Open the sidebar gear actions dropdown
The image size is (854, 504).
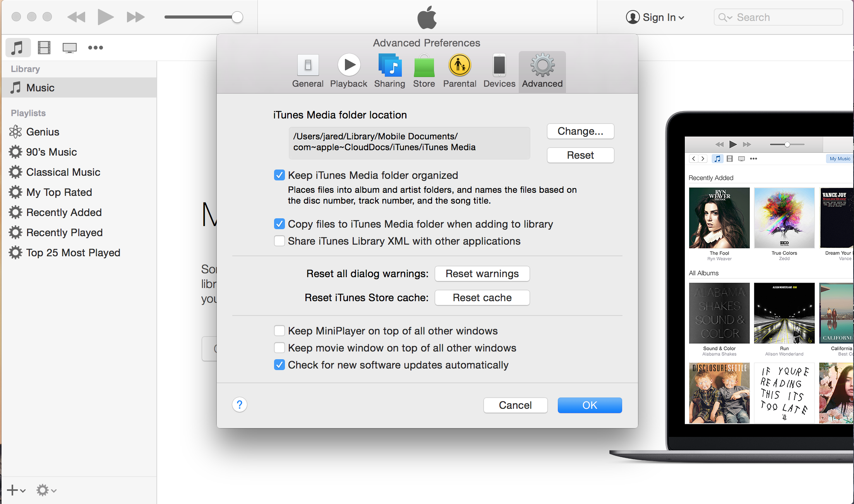(46, 490)
